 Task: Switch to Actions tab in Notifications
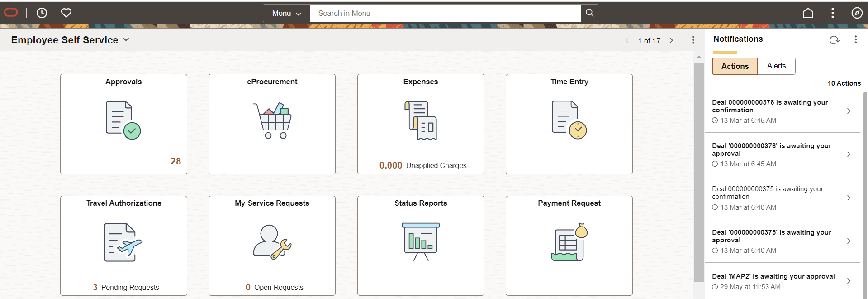coord(735,66)
